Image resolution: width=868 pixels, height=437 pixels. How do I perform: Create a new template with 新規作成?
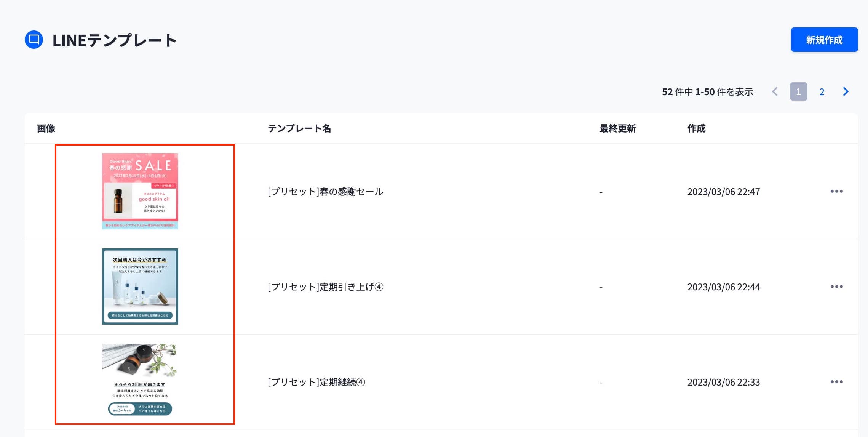point(824,40)
